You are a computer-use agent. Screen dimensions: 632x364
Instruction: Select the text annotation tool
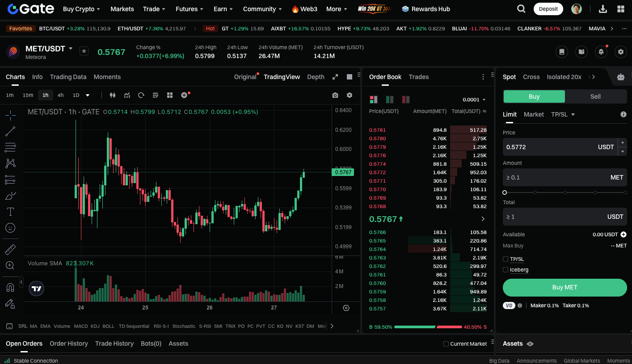click(10, 211)
